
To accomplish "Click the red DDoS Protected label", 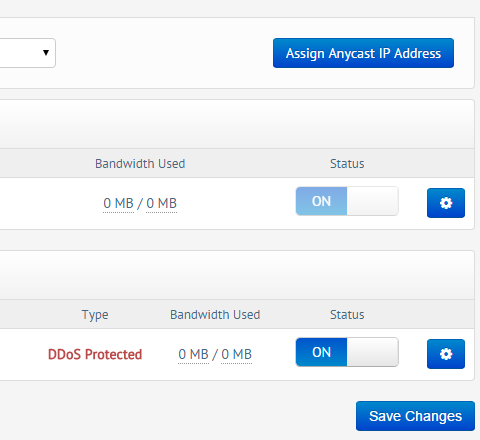I will [95, 354].
